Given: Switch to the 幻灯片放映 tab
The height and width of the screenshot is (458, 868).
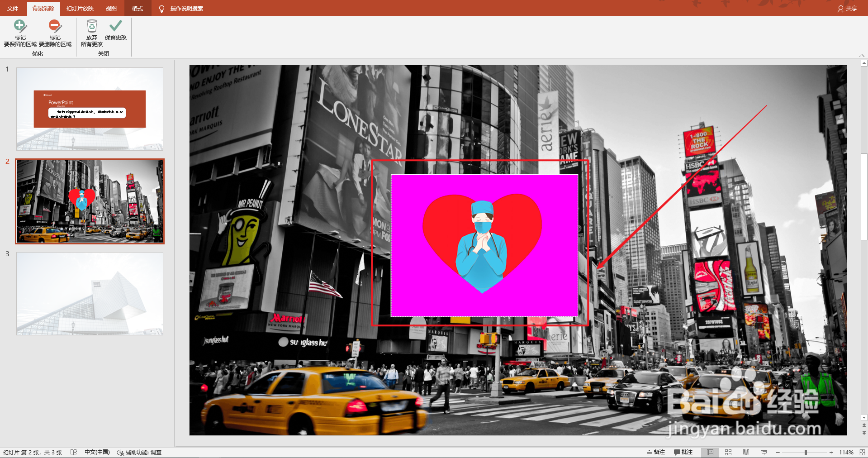Looking at the screenshot, I should (x=80, y=9).
